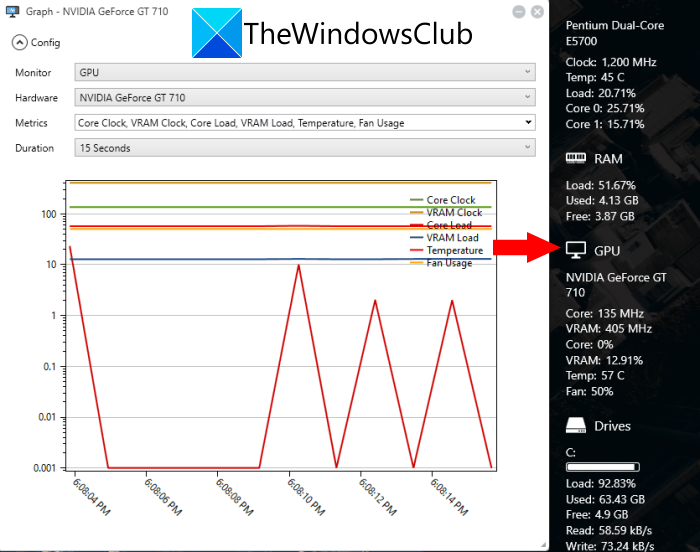Click the GPU monitor icon in sidebar
700x552 pixels.
[x=575, y=250]
